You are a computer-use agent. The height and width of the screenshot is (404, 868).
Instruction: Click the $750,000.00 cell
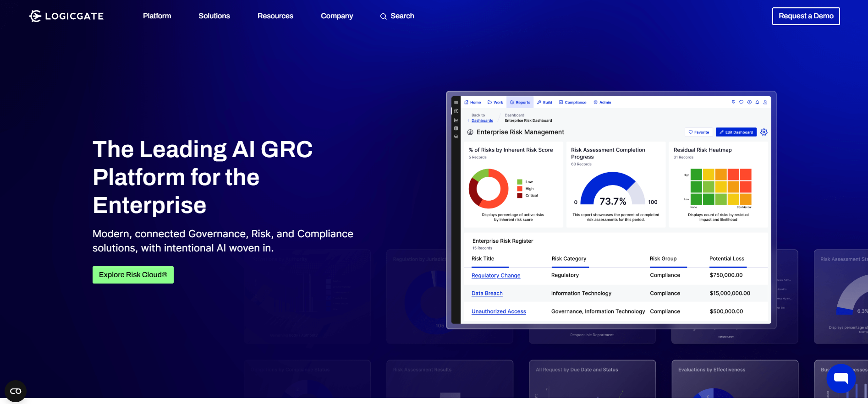(x=726, y=275)
